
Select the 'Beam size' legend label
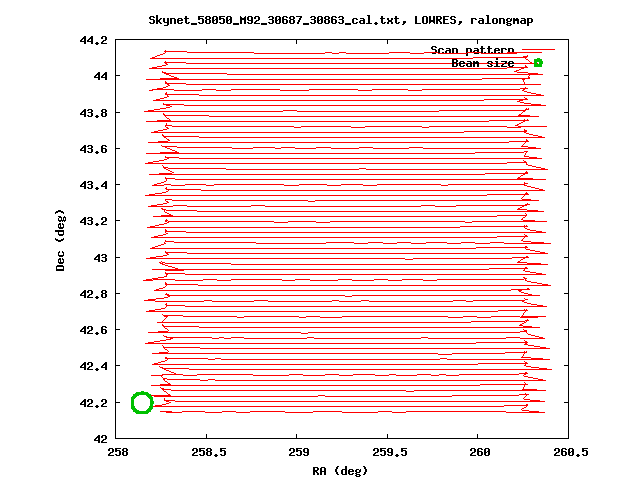(x=483, y=63)
